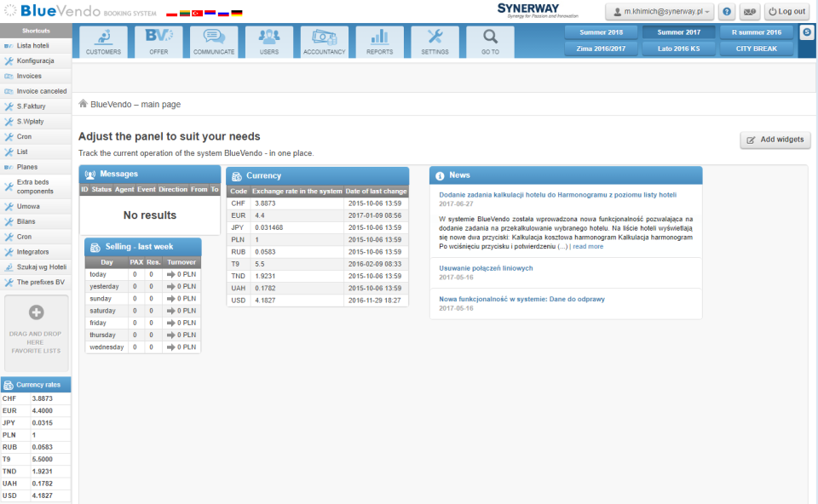Click the Log out button
818x504 pixels.
(787, 11)
